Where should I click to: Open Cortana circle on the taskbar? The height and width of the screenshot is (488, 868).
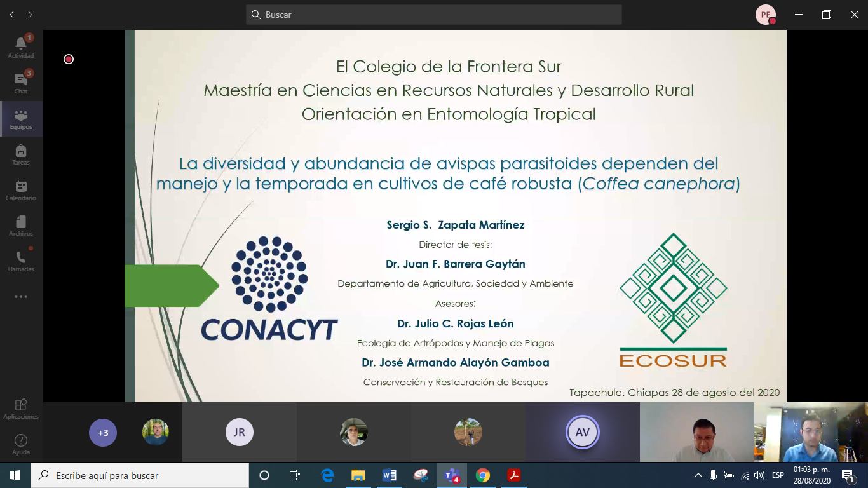(x=264, y=475)
